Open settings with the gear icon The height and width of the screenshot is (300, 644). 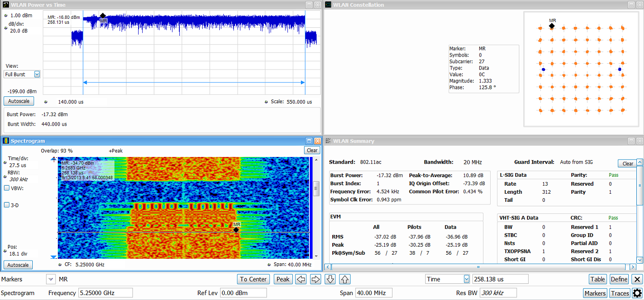tap(637, 293)
